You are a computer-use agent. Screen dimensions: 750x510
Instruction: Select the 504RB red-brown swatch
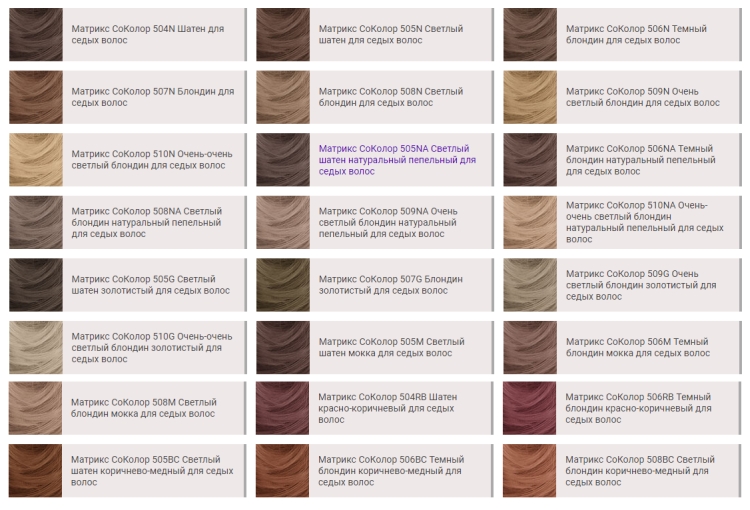(x=283, y=408)
